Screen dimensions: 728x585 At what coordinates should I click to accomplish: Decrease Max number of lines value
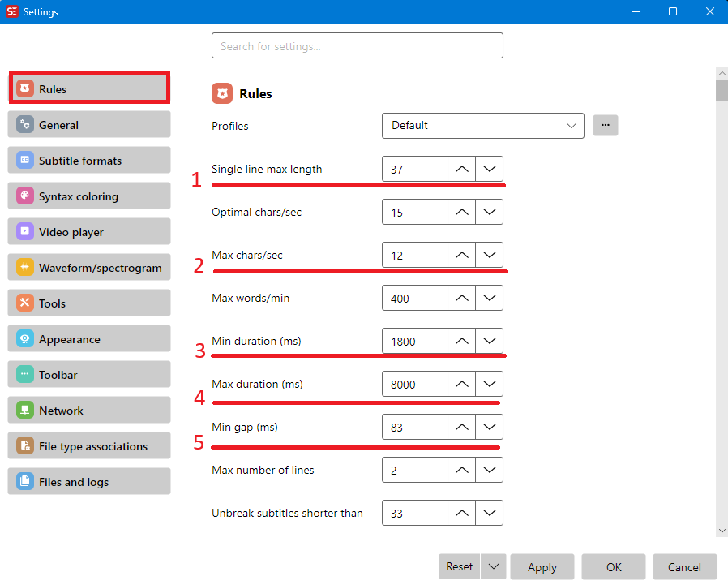[x=490, y=470]
